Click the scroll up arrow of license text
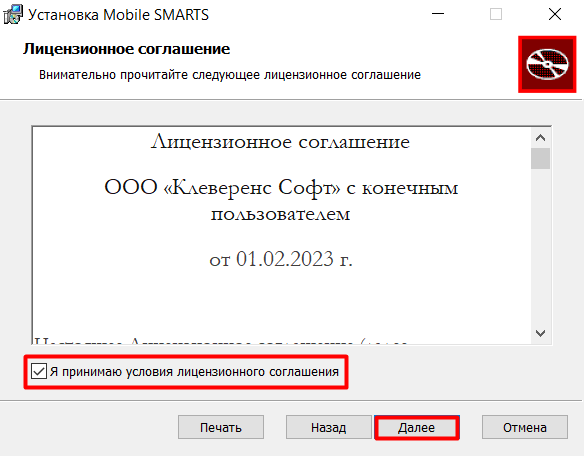 [x=540, y=138]
